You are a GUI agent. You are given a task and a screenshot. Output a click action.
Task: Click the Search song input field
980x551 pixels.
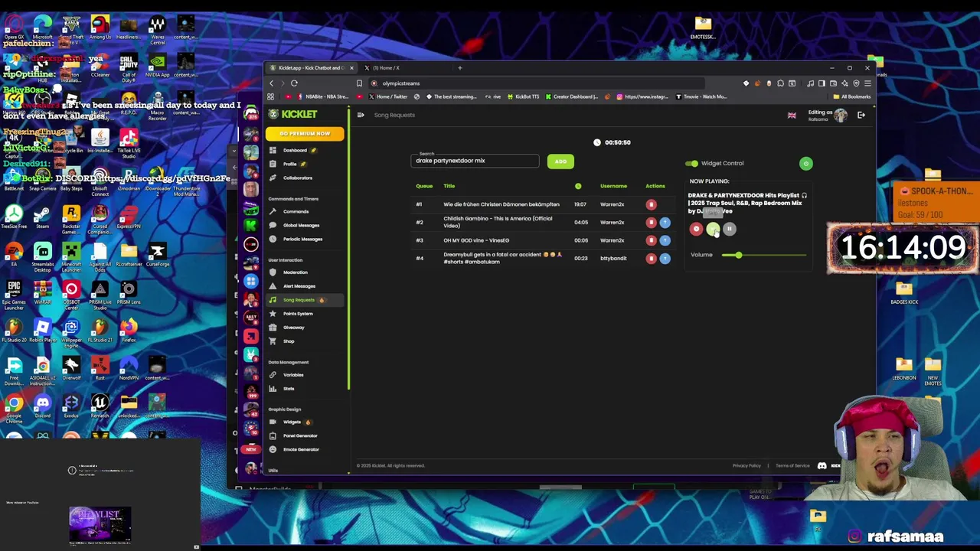point(475,161)
